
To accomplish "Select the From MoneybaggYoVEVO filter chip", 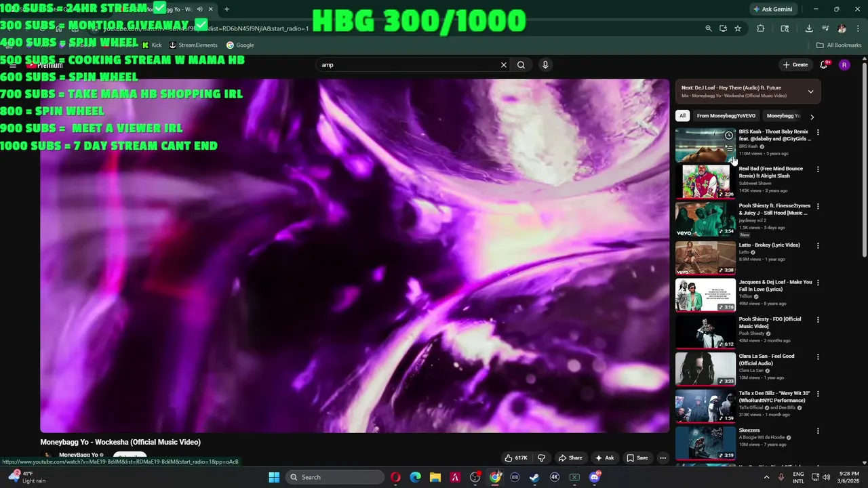I will click(726, 116).
